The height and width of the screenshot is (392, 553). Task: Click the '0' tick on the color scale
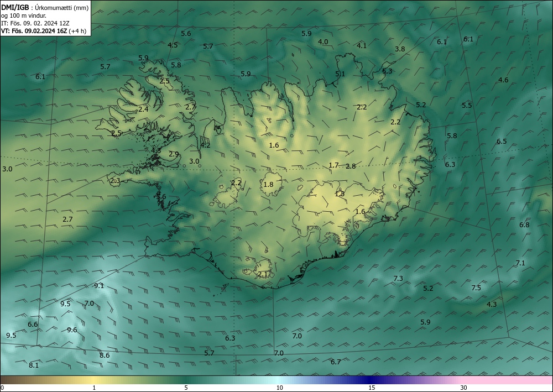[2, 388]
